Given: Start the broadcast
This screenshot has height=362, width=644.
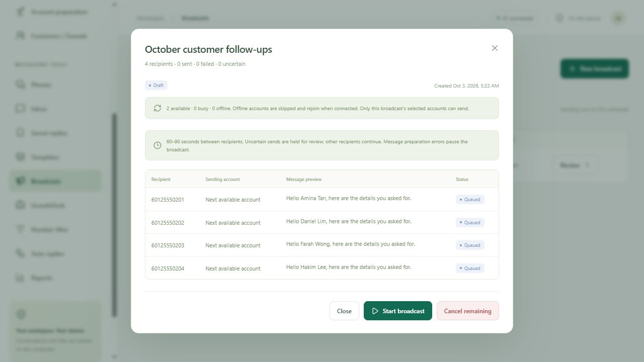Looking at the screenshot, I should pyautogui.click(x=398, y=311).
